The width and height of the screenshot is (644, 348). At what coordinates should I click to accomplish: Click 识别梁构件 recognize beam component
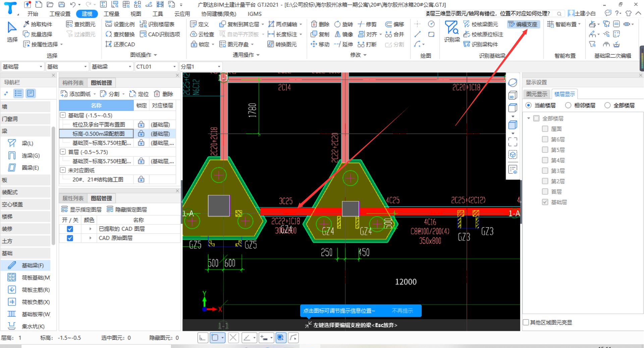point(481,44)
